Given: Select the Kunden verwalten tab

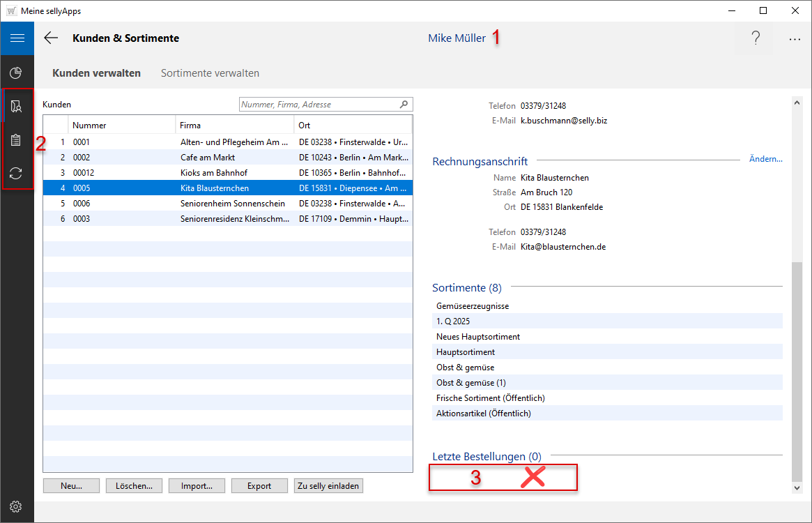Looking at the screenshot, I should 96,73.
